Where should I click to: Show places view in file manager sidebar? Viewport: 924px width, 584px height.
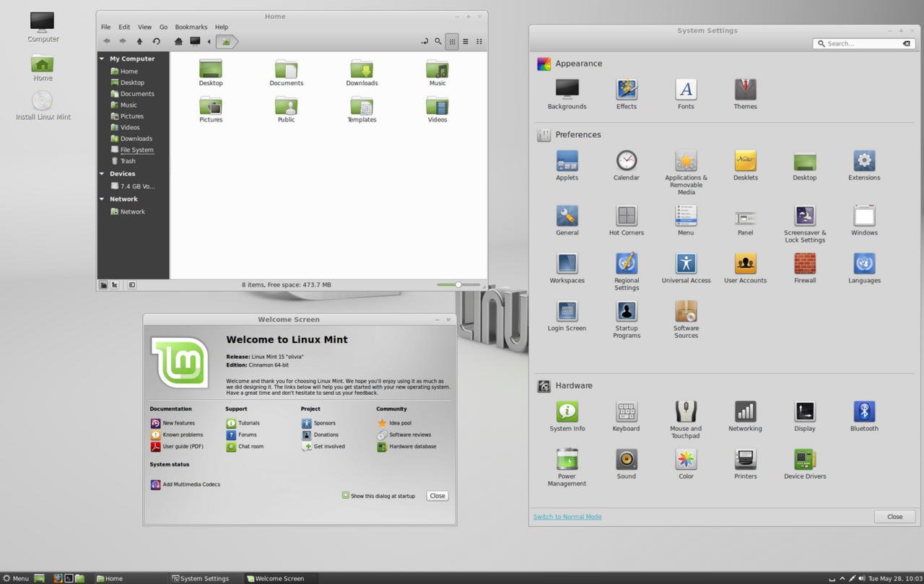click(103, 284)
